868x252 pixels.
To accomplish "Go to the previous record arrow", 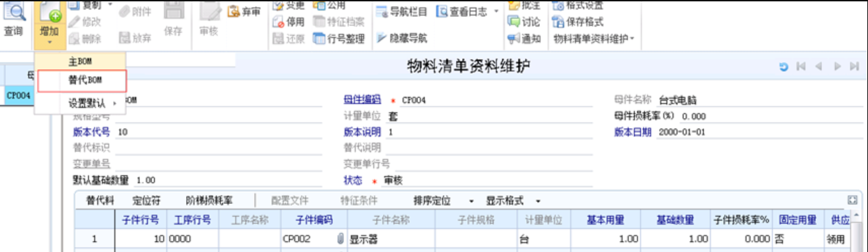I will point(819,66).
